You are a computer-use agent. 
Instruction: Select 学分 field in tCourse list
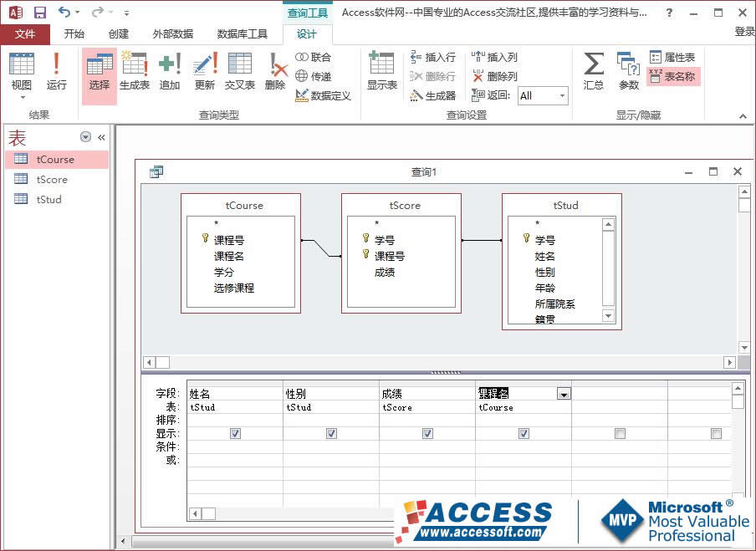tap(224, 273)
